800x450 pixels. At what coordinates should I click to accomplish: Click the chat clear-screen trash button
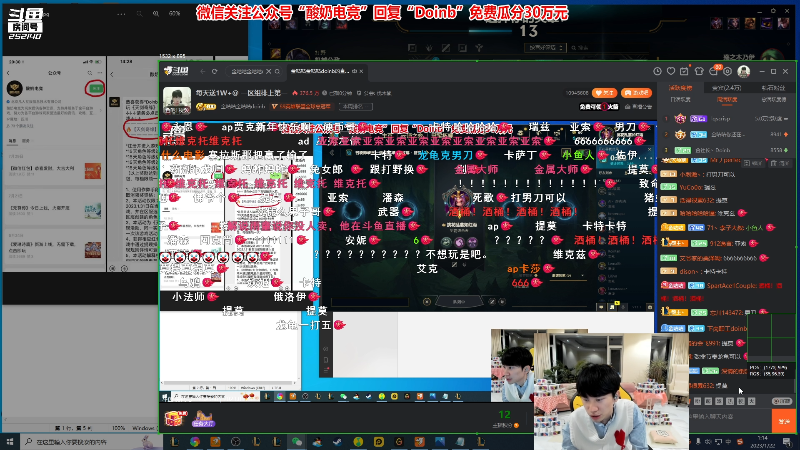pos(781,163)
